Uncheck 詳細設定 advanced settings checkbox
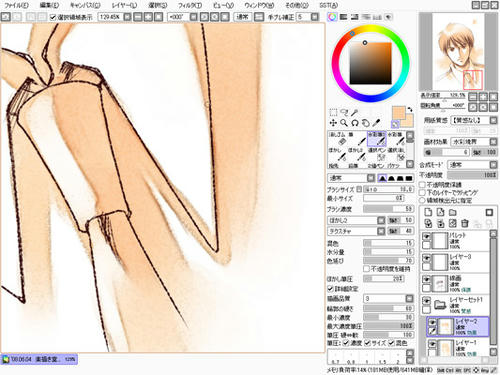This screenshot has height=375, width=500. (x=331, y=288)
